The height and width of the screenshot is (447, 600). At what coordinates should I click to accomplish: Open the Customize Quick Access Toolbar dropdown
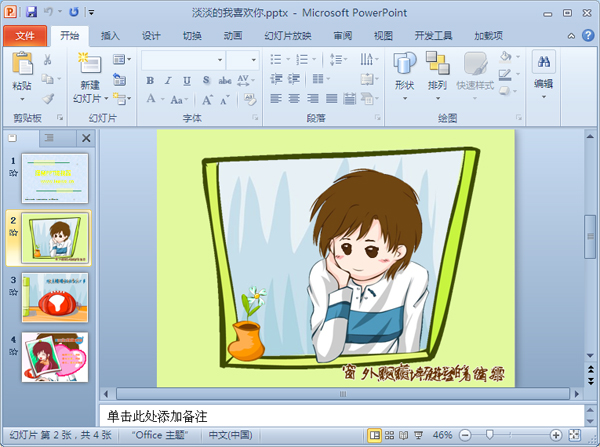point(91,13)
